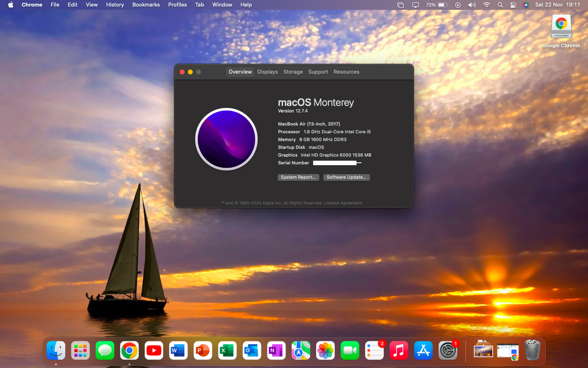Open Finder from the Dock

pyautogui.click(x=56, y=350)
